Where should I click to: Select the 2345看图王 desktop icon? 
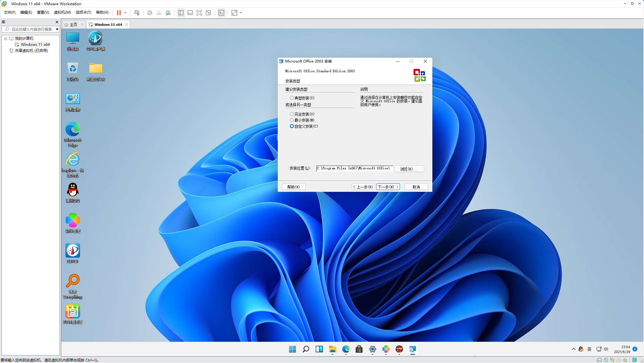tap(73, 314)
